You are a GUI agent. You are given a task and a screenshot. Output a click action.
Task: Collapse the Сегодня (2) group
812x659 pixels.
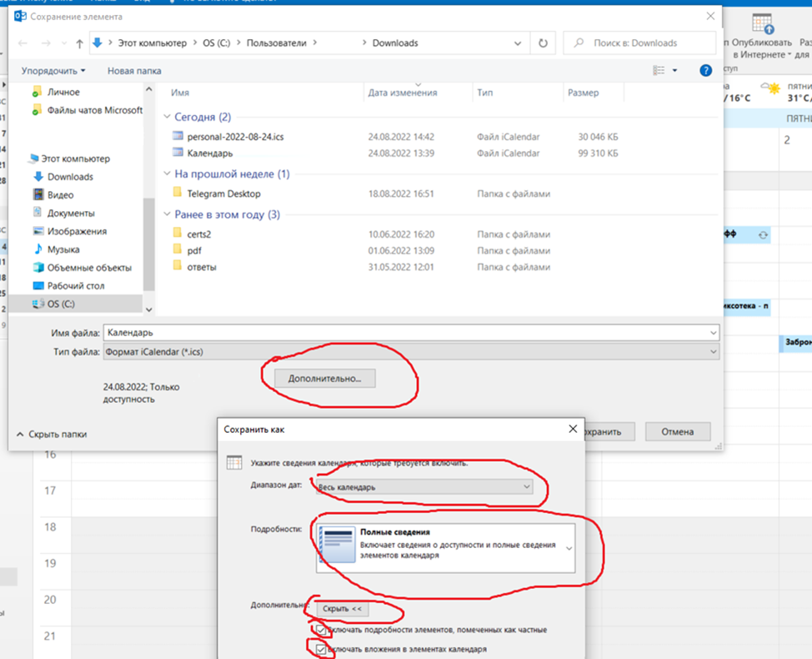167,117
